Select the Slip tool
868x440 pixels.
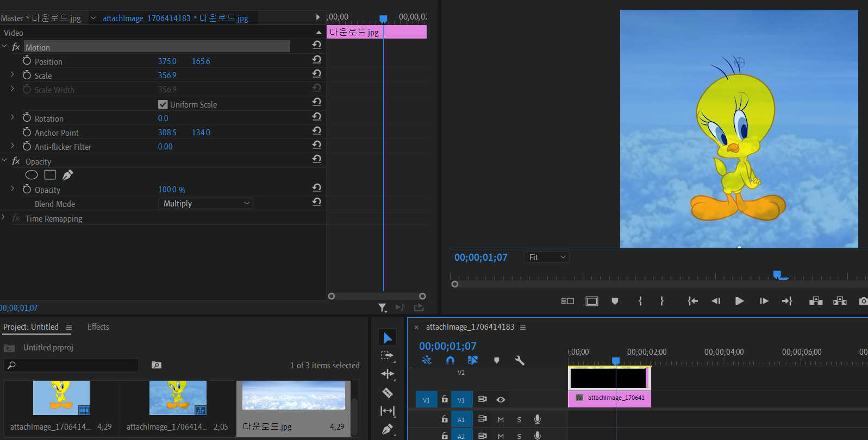point(388,411)
